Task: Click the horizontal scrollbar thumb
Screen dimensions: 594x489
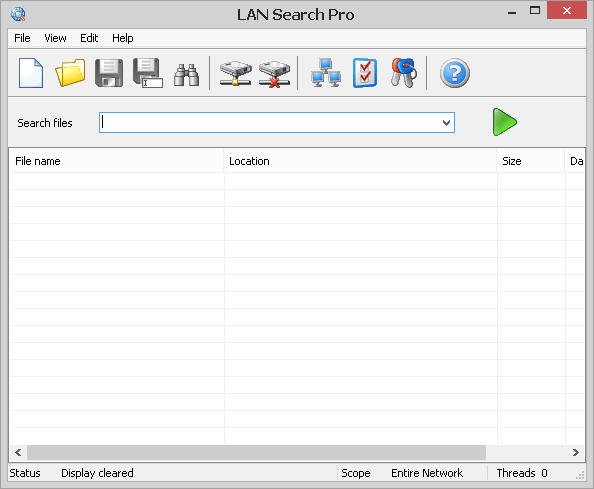Action: point(256,452)
